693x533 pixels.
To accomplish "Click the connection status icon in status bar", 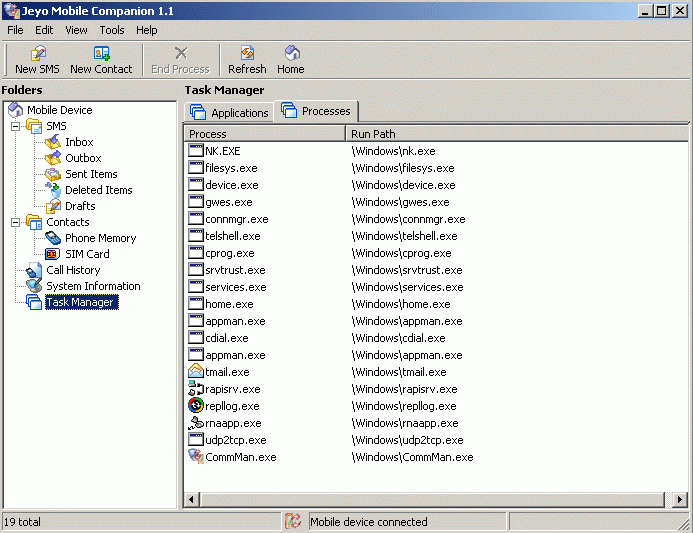I will click(293, 522).
